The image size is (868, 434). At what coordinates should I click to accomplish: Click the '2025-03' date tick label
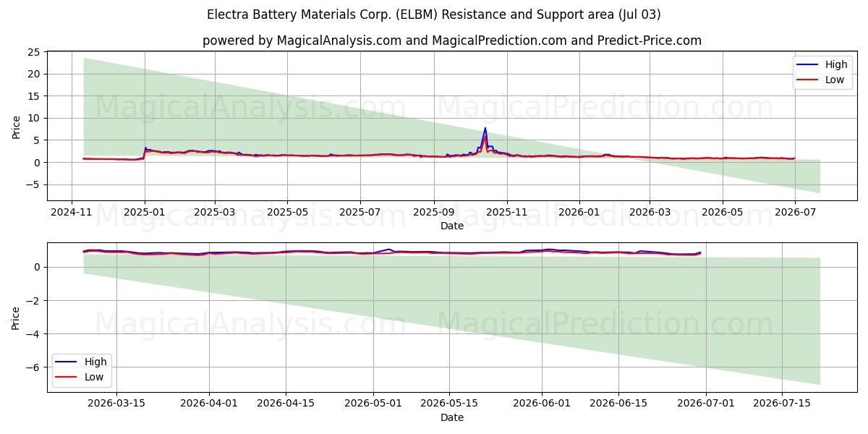pos(215,211)
